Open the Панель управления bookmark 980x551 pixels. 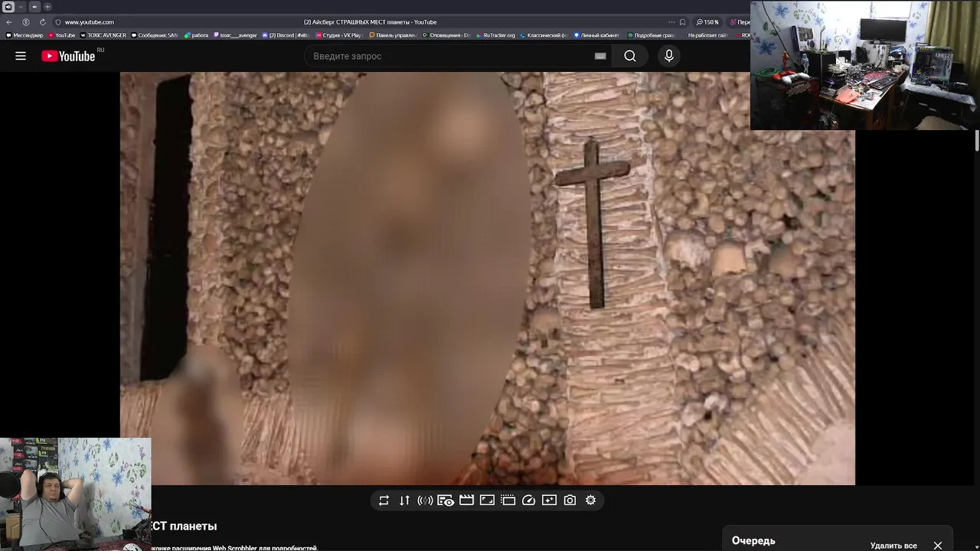tap(393, 35)
